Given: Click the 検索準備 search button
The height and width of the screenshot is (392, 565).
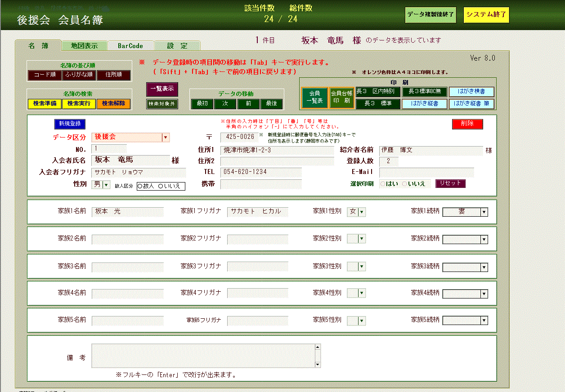Looking at the screenshot, I should (x=44, y=104).
